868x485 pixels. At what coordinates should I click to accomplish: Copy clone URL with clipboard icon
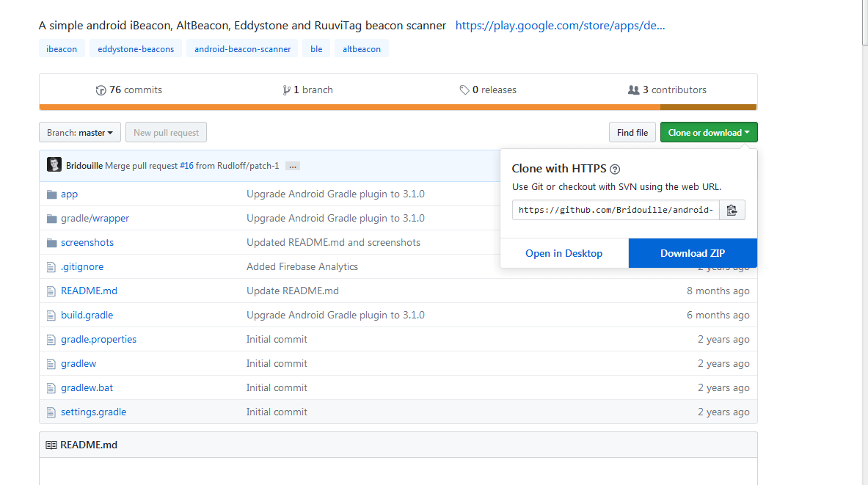(732, 211)
